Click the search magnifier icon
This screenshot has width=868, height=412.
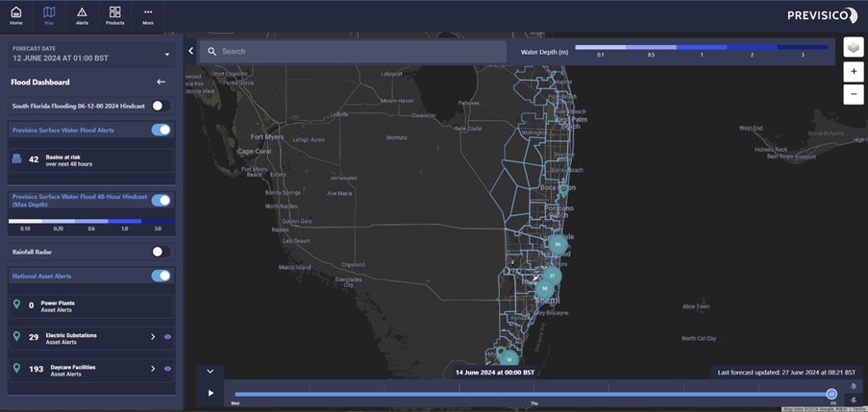coord(211,52)
